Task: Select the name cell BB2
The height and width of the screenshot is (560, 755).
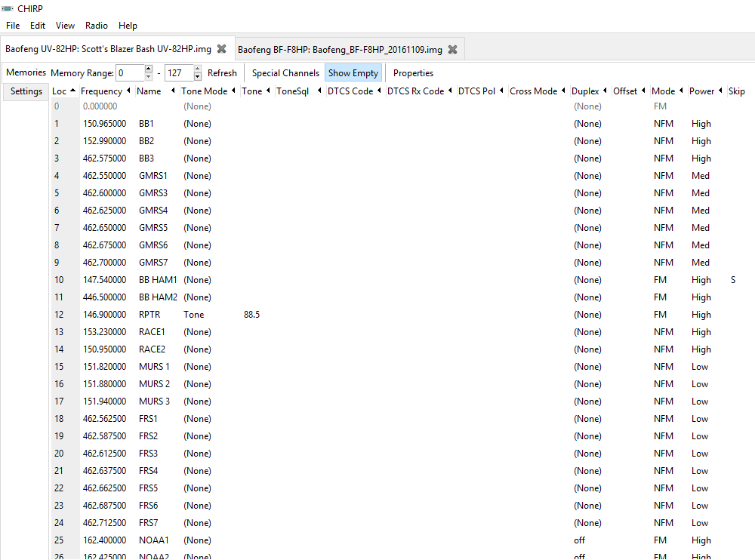Action: [x=146, y=141]
